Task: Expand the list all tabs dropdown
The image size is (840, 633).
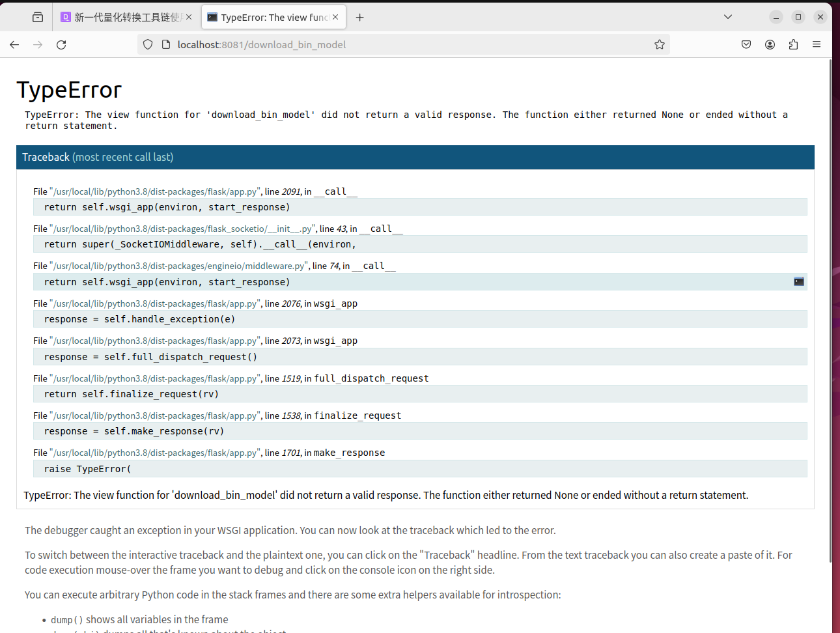Action: tap(728, 17)
